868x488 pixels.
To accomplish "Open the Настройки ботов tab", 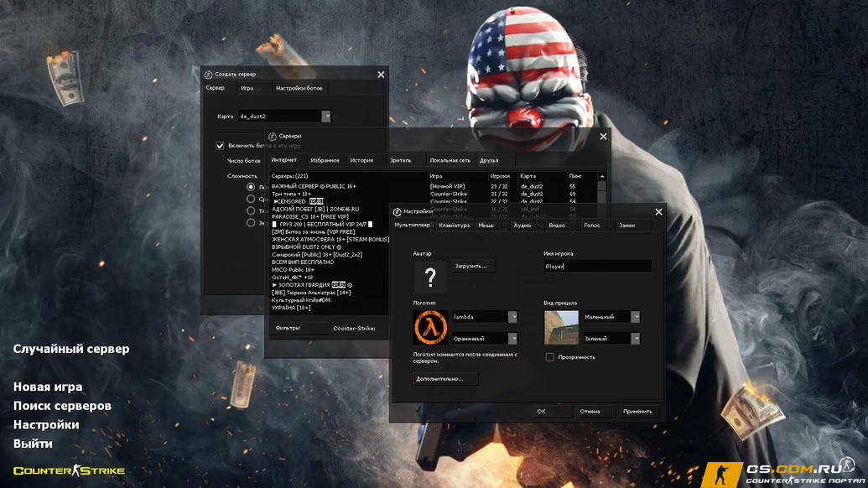I will tap(299, 88).
